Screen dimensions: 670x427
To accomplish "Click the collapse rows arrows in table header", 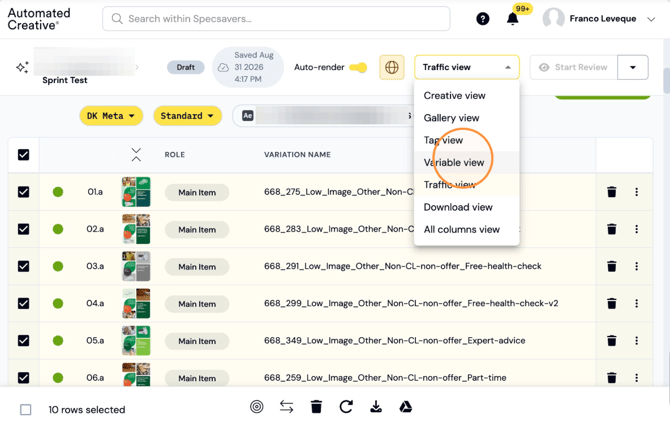I will point(136,154).
